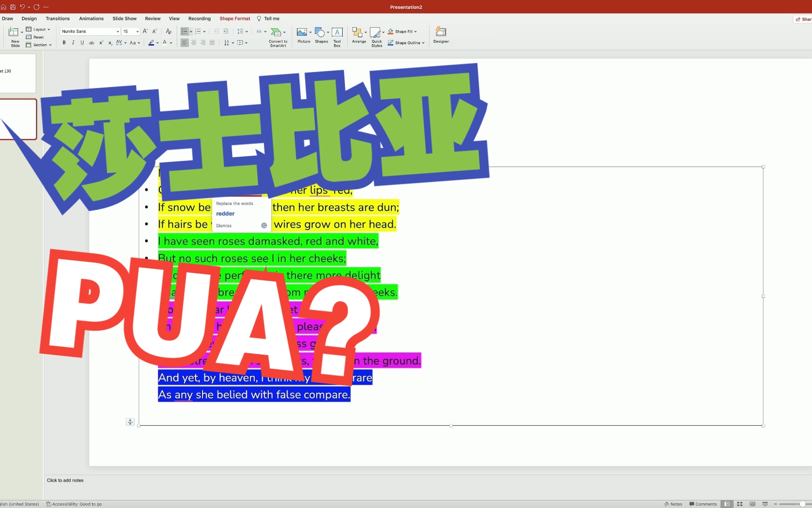Expand the Shape Outline dropdown
Image resolution: width=812 pixels, height=508 pixels.
(x=406, y=43)
